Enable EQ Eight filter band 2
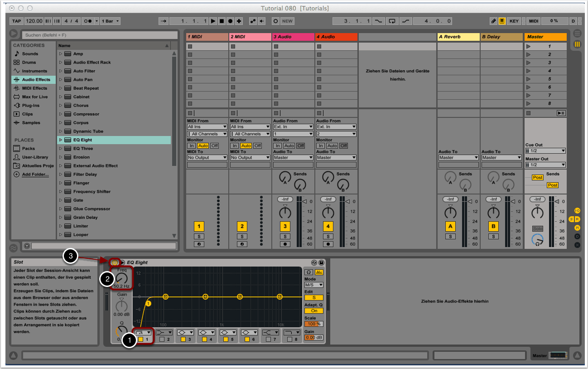The image size is (588, 369). pyautogui.click(x=162, y=339)
